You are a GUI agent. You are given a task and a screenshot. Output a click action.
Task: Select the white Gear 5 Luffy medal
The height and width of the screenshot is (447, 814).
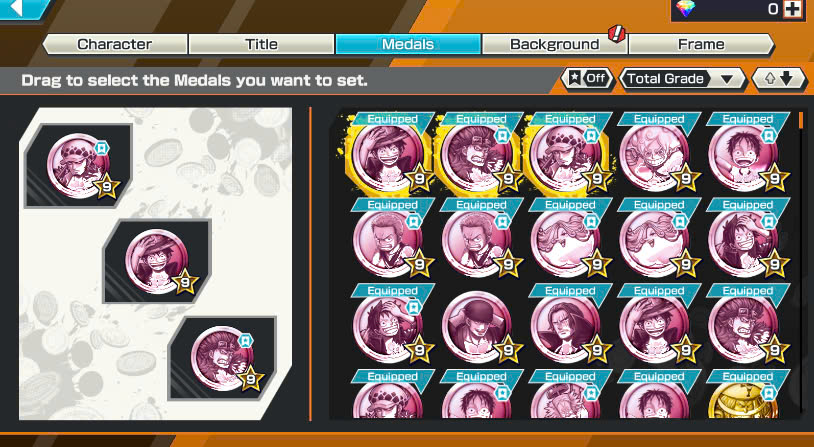(x=657, y=153)
